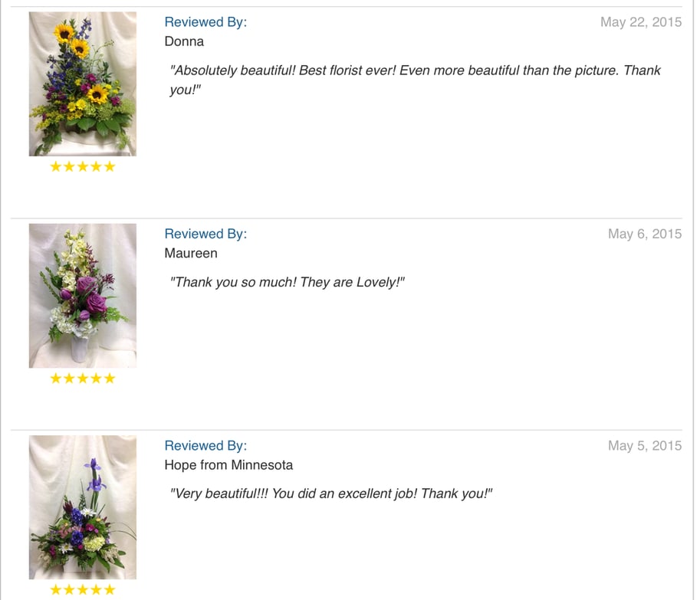Click the May 6, 2015 review date
This screenshot has width=700, height=600.
pos(644,234)
